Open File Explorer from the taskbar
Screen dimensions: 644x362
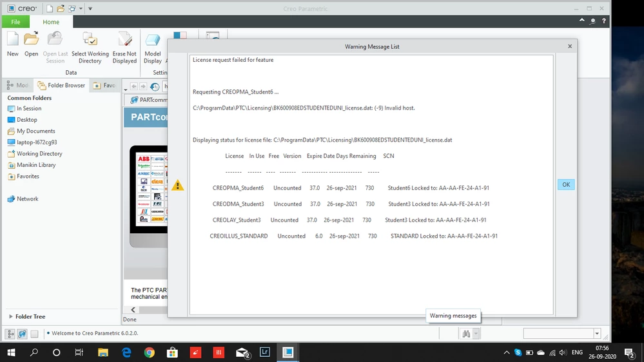[102, 352]
